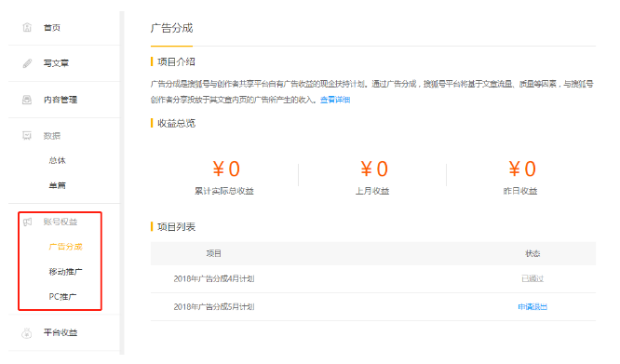The width and height of the screenshot is (620, 364).
Task: Click the 昨日收益 label
Action: click(520, 191)
